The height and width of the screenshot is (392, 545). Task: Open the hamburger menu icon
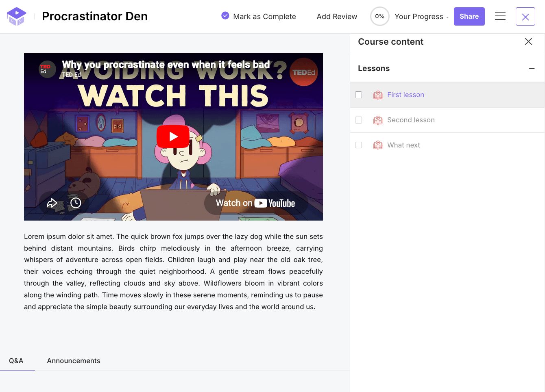pyautogui.click(x=500, y=16)
